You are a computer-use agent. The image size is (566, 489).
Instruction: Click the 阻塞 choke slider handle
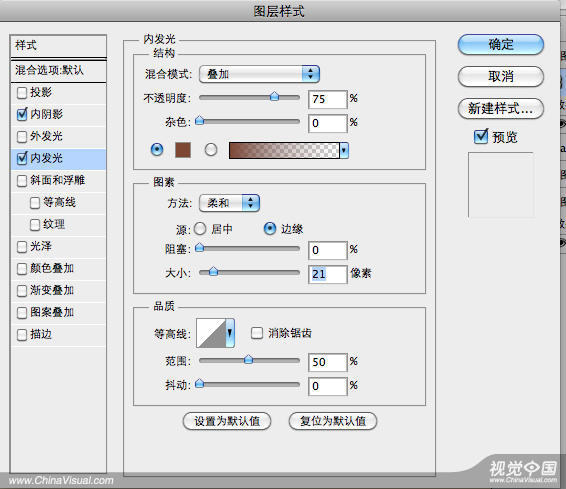tap(200, 248)
